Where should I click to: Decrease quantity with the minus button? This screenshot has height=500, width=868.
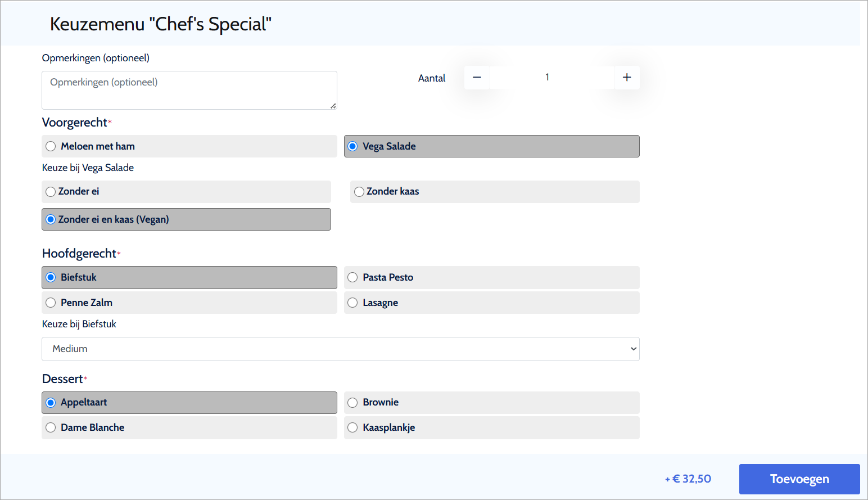[477, 78]
